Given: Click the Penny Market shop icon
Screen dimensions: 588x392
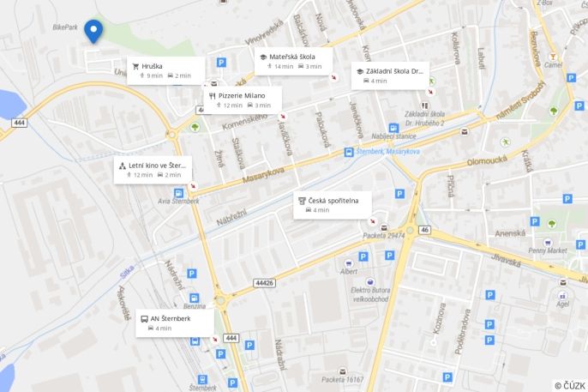Looking at the screenshot, I should point(548,243).
